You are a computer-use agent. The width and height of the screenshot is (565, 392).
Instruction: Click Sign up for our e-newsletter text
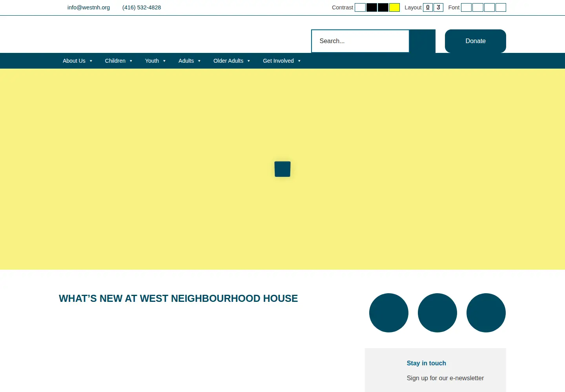tap(445, 378)
